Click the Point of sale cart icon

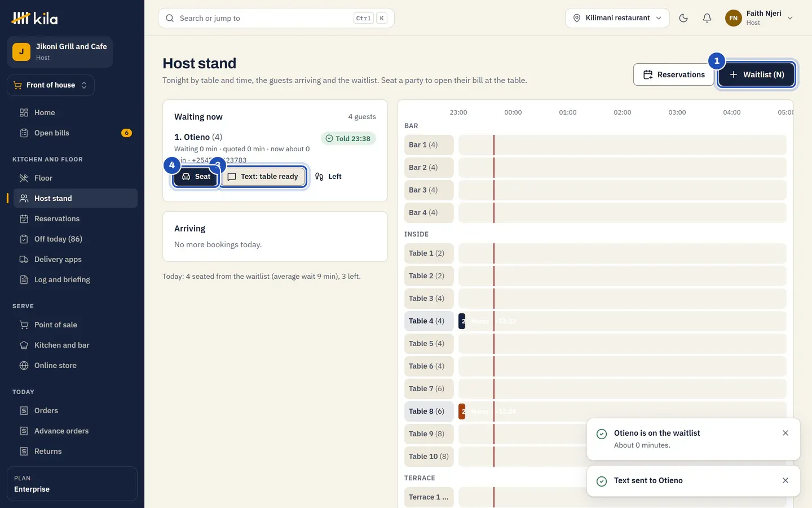(x=24, y=325)
